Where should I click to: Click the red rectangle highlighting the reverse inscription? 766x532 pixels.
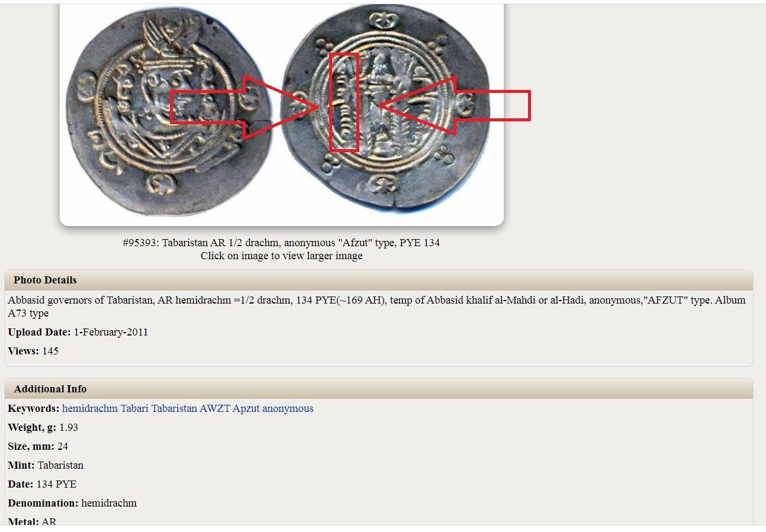(344, 102)
